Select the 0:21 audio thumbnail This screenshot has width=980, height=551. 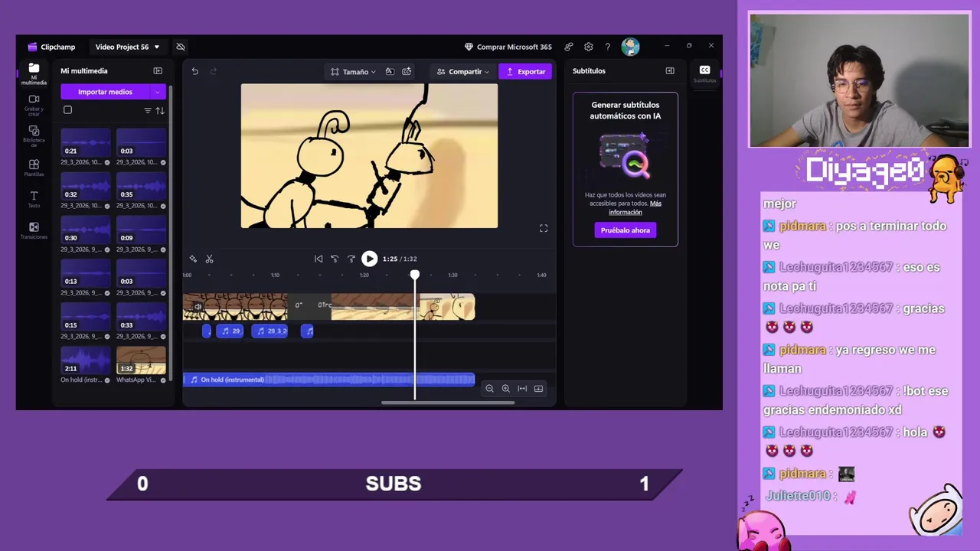86,143
